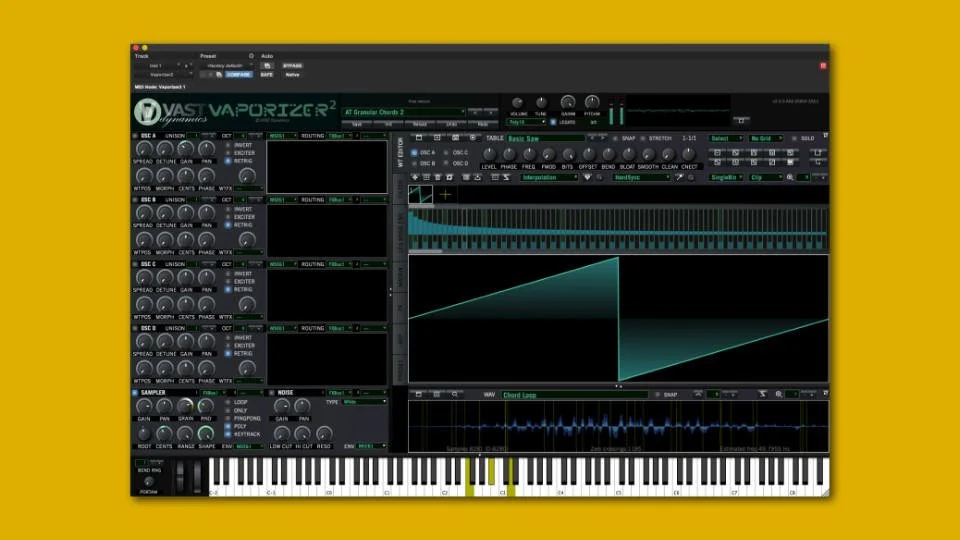Click the first window icon beside WT EDITOR tab
The height and width of the screenshot is (540, 960).
point(419,138)
